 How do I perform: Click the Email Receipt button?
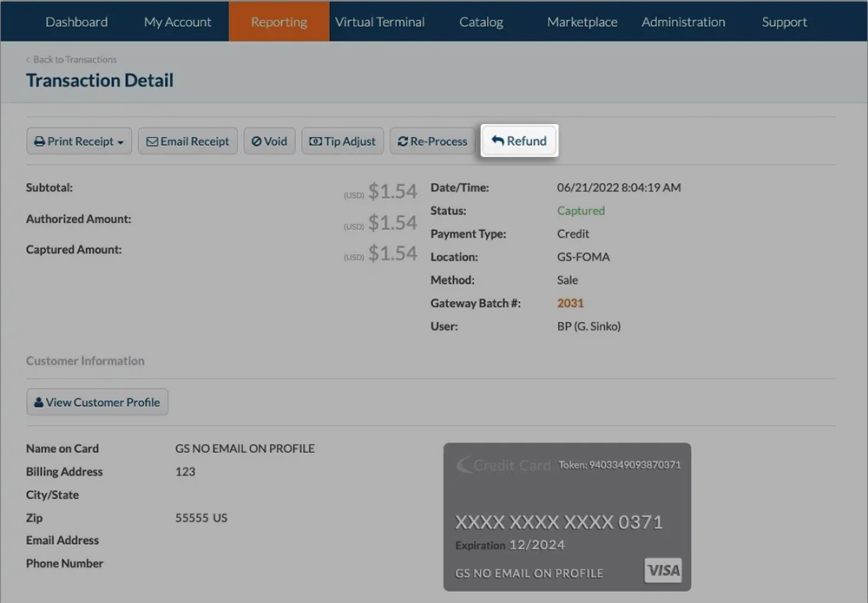pos(187,141)
